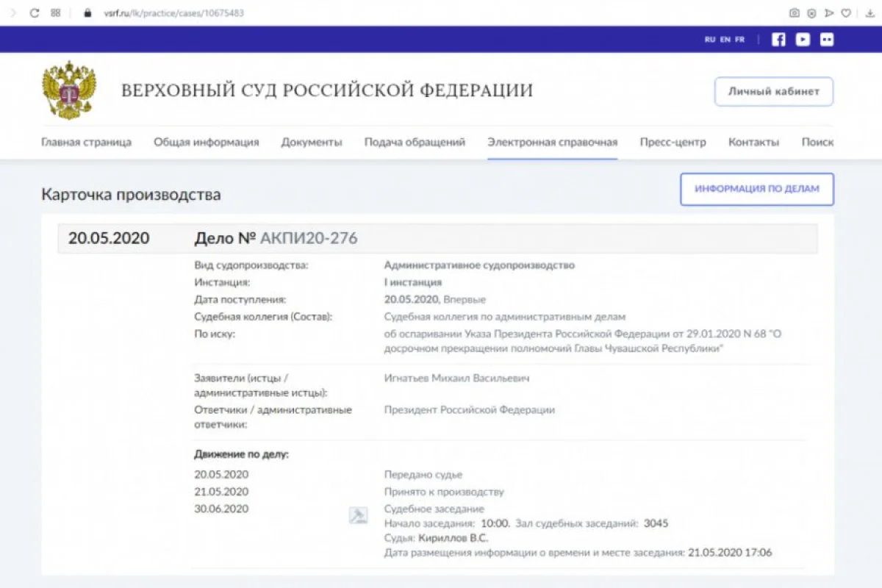The height and width of the screenshot is (588, 882).
Task: Open the court's Facebook page icon
Action: click(x=778, y=40)
